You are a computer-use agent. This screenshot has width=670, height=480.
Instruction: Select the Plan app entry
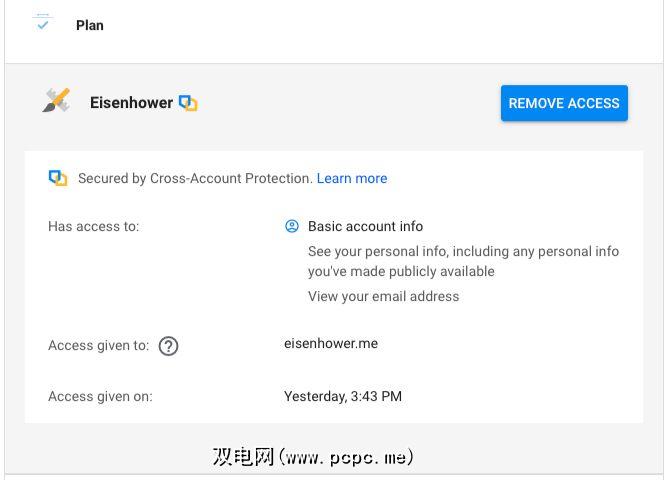coord(90,25)
